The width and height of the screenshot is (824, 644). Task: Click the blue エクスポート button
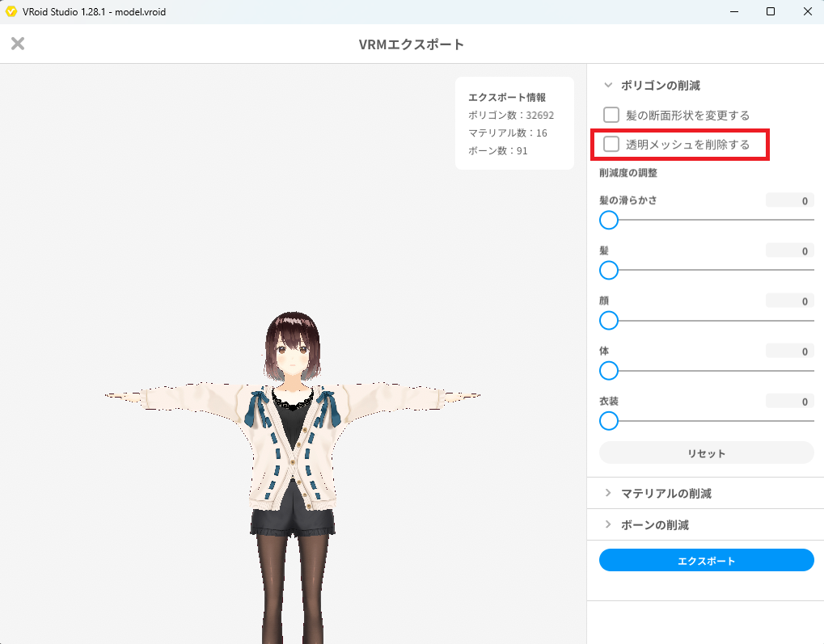(706, 559)
